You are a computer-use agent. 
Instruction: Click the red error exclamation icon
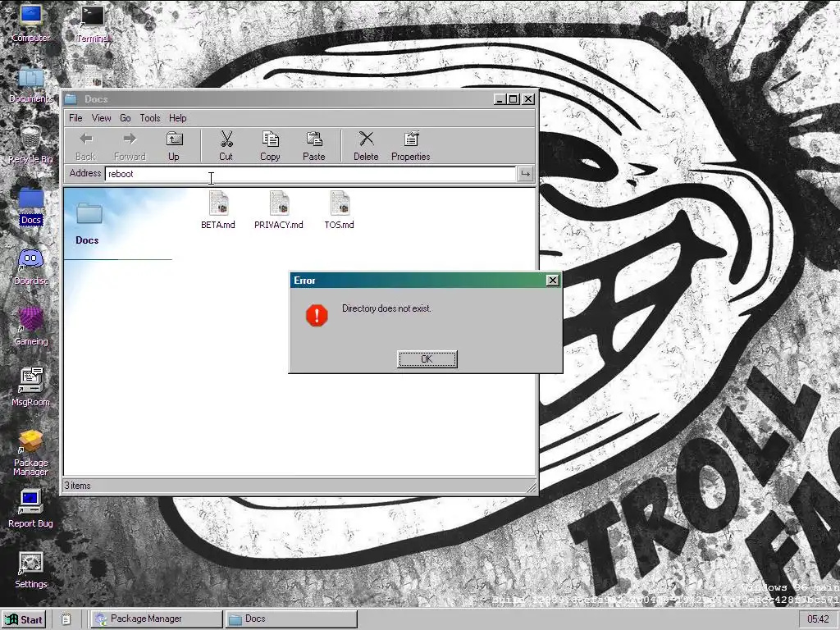[x=317, y=315]
